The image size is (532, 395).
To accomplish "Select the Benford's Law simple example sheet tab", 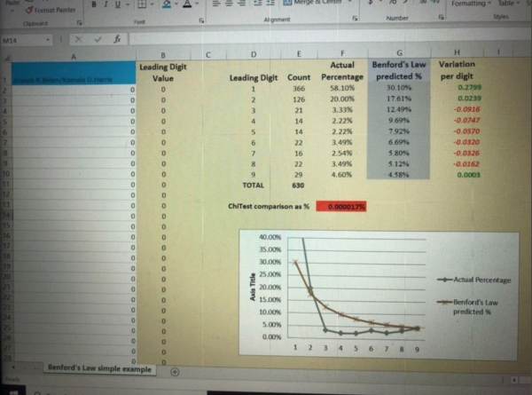I will pyautogui.click(x=99, y=368).
